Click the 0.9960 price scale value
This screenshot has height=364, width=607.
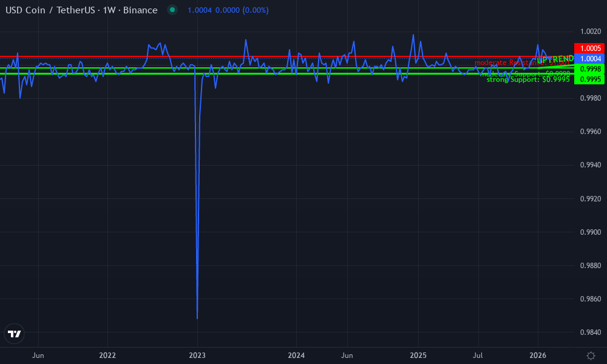point(591,132)
